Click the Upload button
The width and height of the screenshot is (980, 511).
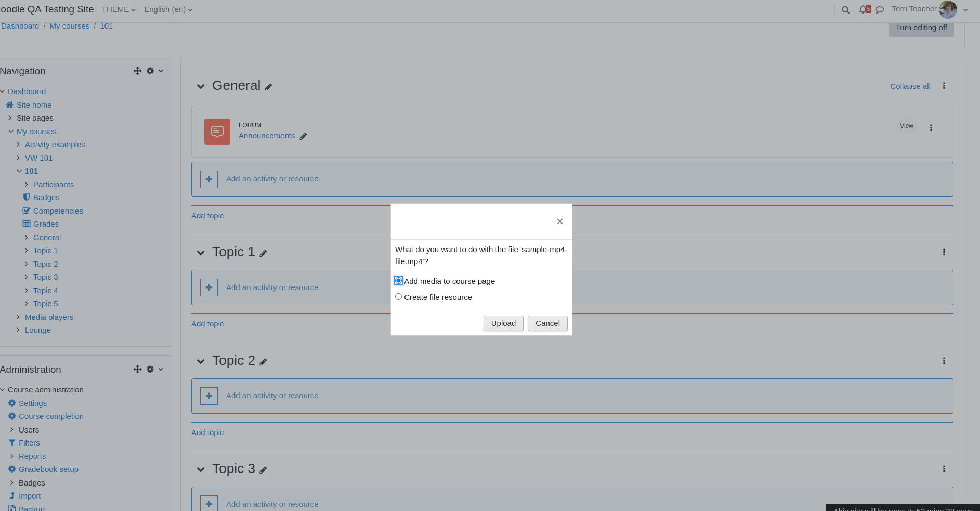pyautogui.click(x=503, y=323)
